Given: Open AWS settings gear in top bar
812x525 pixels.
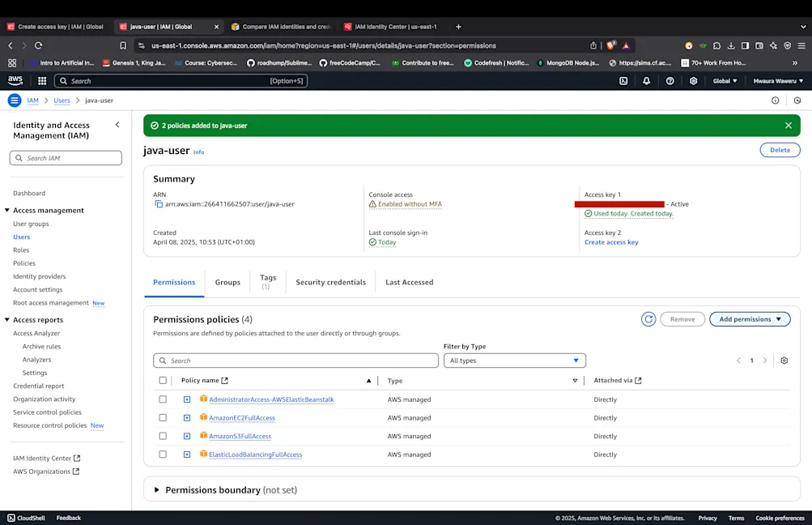Looking at the screenshot, I should pyautogui.click(x=692, y=81).
